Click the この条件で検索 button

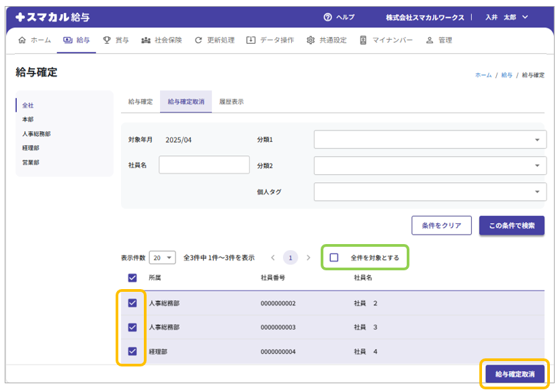[x=512, y=226]
